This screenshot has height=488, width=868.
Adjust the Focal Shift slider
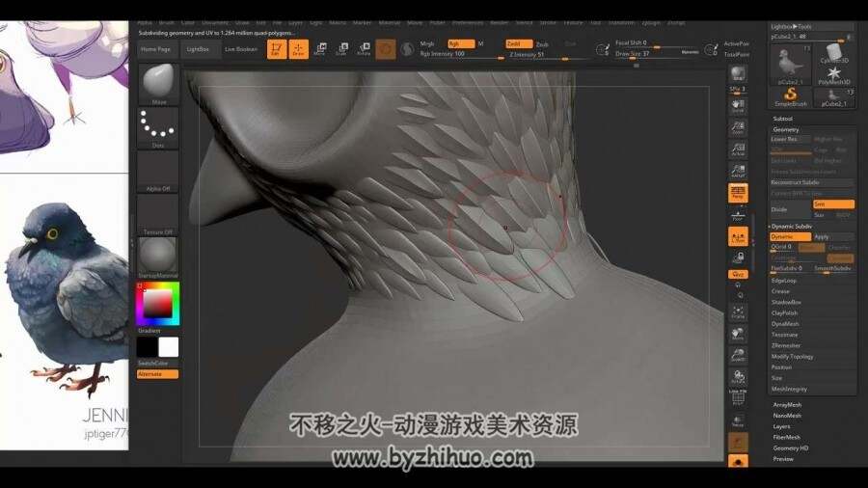point(657,42)
